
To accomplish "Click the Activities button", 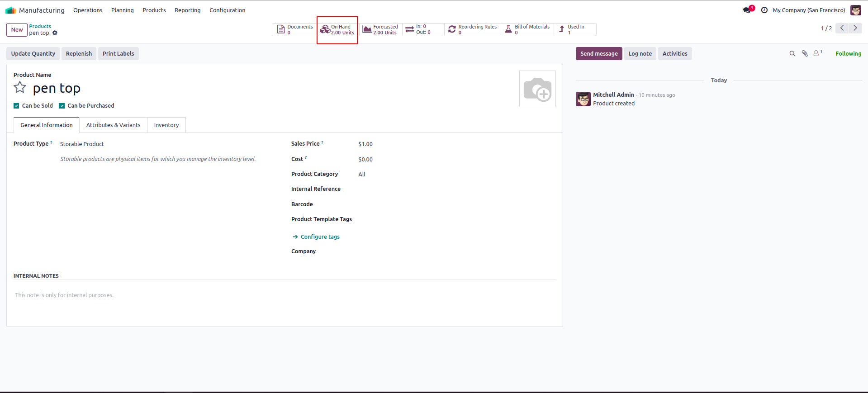I will [x=675, y=53].
